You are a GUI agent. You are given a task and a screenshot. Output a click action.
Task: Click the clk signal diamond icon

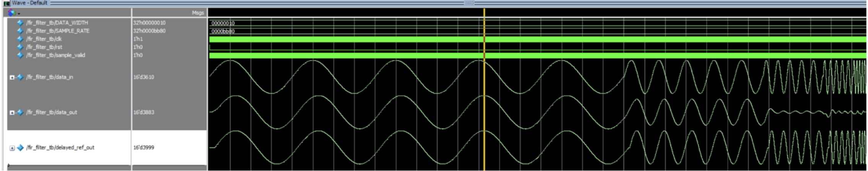(x=20, y=39)
